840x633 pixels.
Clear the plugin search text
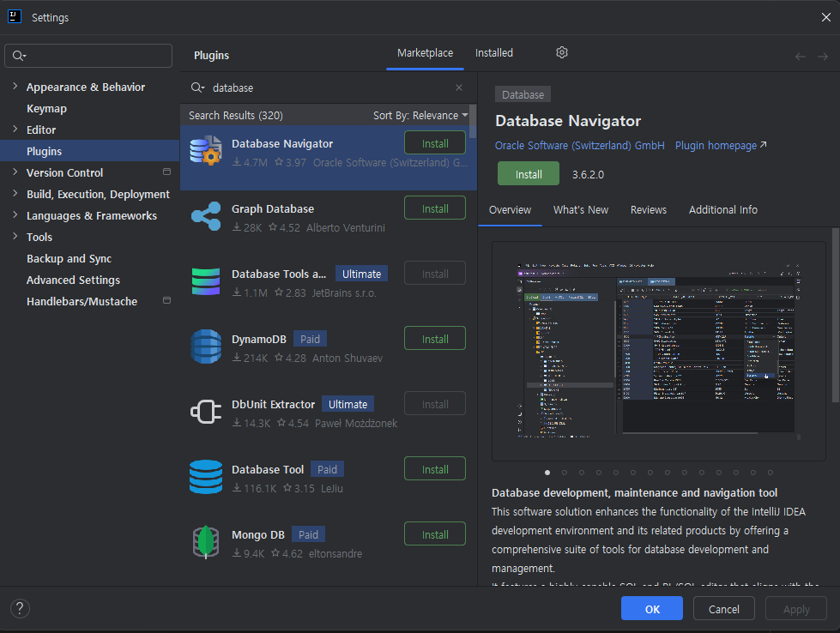click(459, 87)
